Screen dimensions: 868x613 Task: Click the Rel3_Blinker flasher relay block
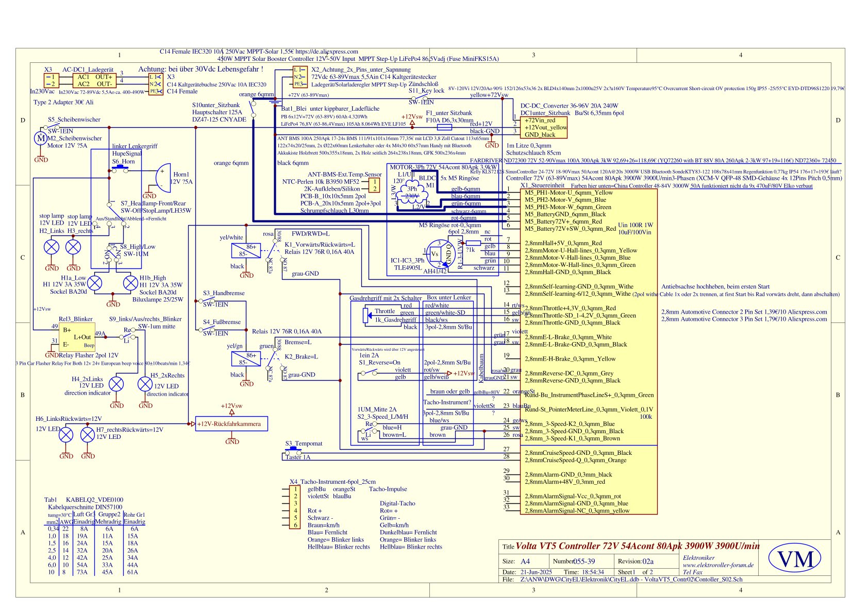pyautogui.click(x=77, y=337)
